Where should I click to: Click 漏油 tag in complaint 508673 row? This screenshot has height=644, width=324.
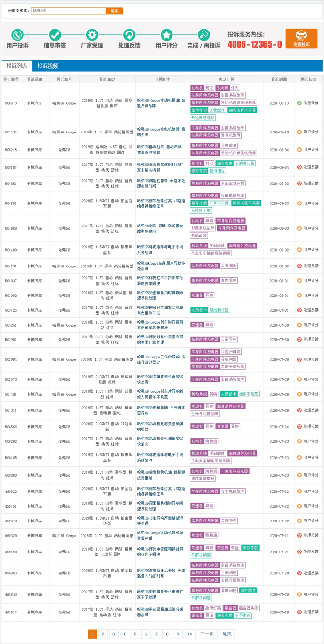pos(209,88)
